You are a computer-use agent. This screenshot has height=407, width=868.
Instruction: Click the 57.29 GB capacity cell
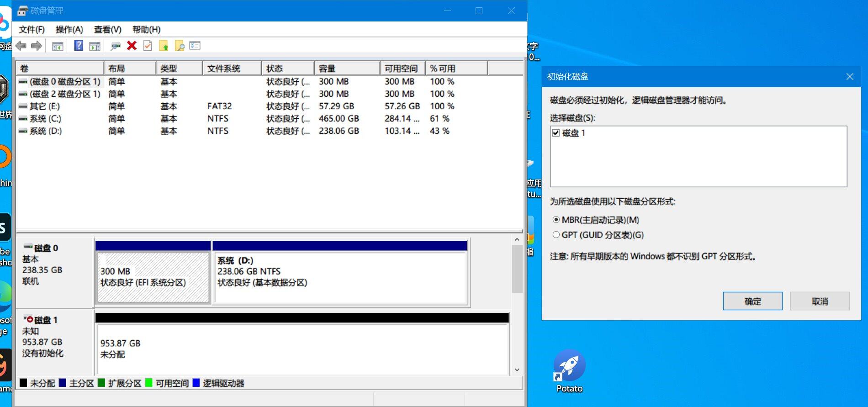click(x=336, y=106)
